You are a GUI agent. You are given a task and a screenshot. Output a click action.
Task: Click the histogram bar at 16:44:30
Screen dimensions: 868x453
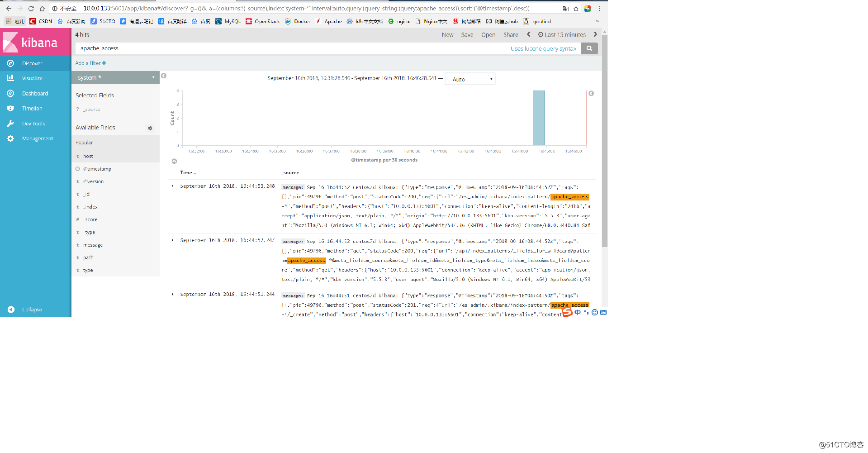pos(539,118)
